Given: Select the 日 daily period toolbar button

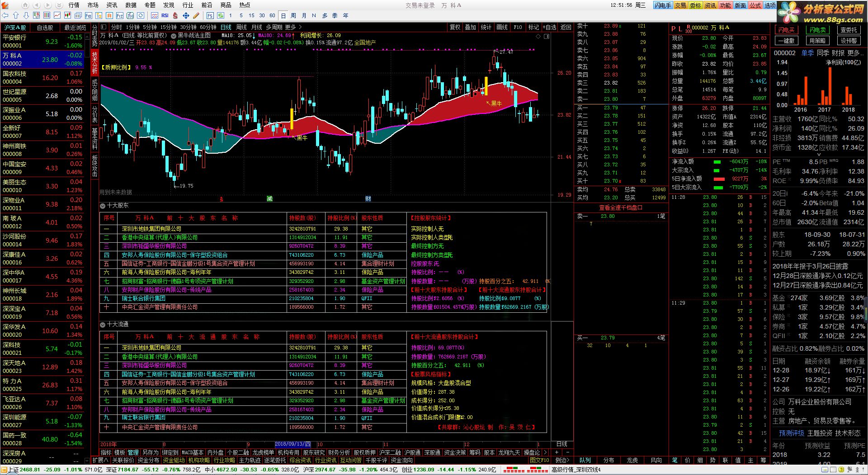Looking at the screenshot, I should tap(283, 15).
